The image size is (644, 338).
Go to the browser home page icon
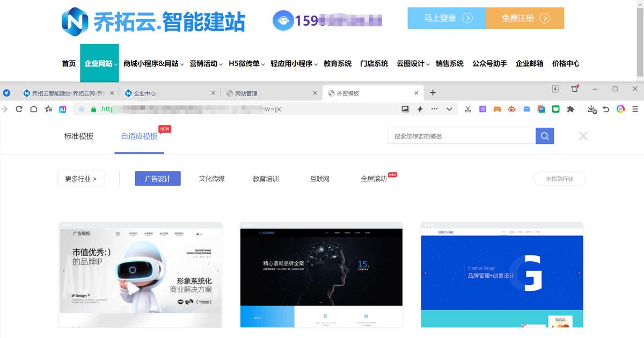tap(33, 109)
